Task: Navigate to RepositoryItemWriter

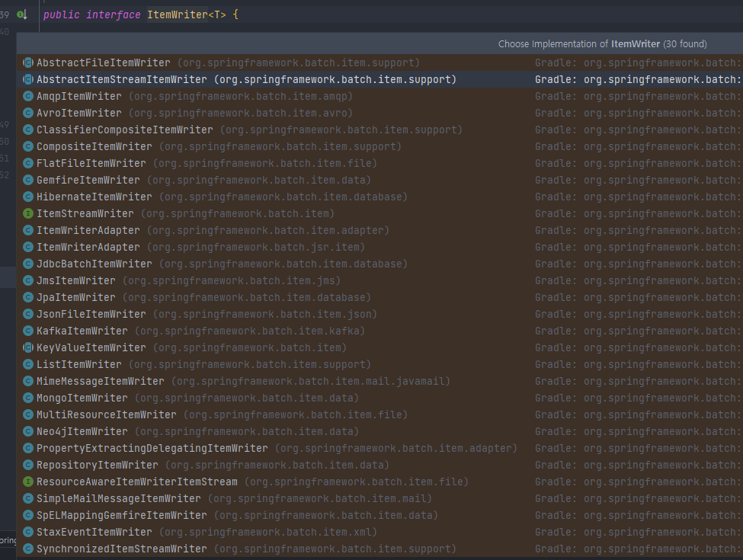Action: tap(380, 466)
